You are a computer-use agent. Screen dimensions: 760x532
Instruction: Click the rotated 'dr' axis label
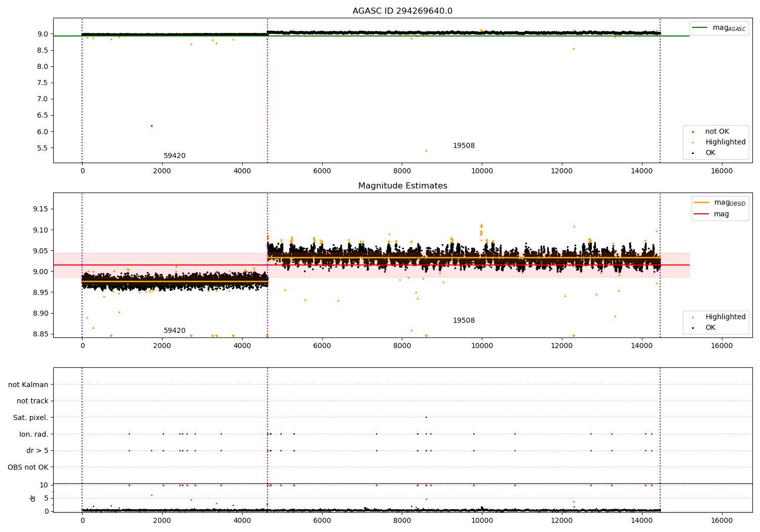33,498
